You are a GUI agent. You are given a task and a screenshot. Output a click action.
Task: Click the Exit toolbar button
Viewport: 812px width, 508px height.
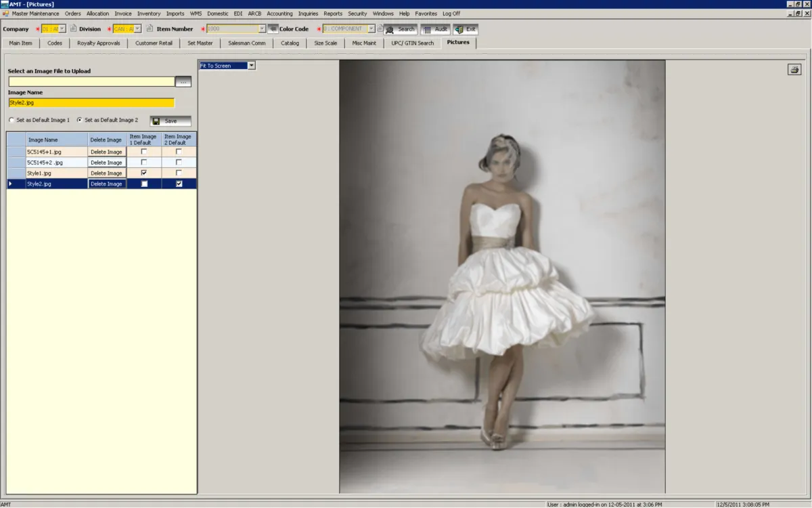(466, 30)
